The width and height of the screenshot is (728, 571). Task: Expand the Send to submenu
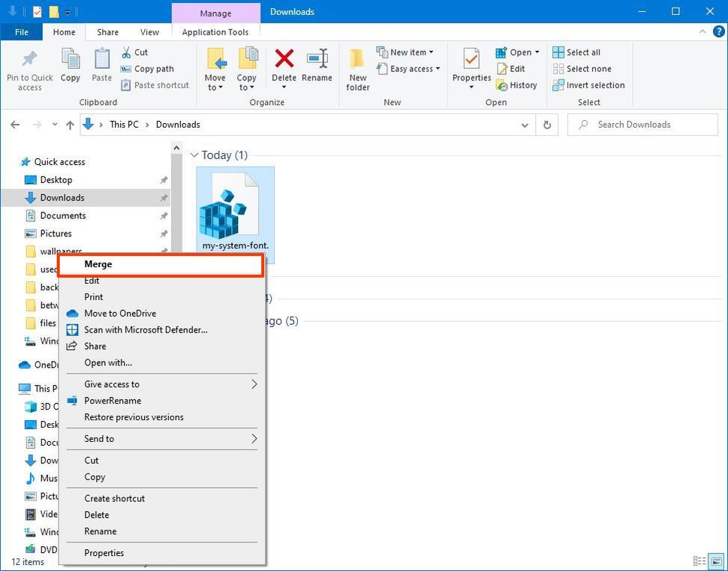pos(98,438)
